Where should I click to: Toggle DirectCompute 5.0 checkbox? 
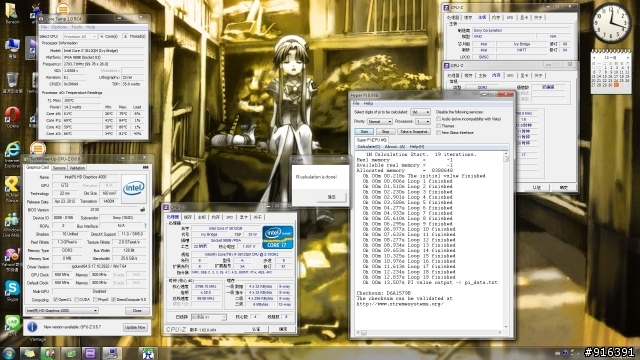point(113,300)
